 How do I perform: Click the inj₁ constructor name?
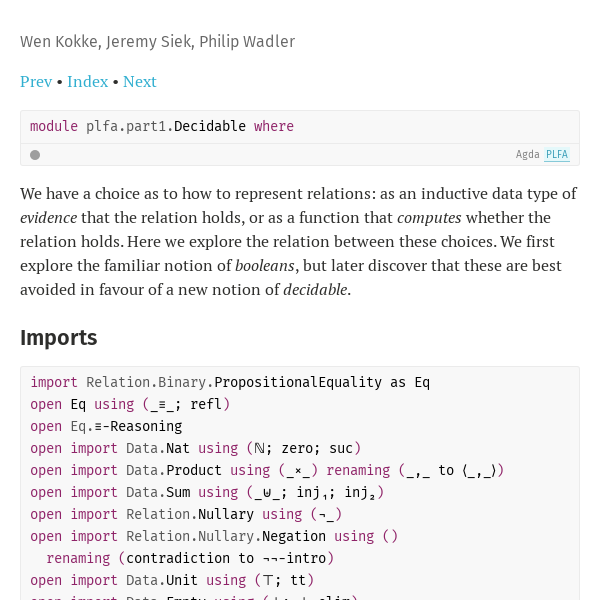coord(312,492)
